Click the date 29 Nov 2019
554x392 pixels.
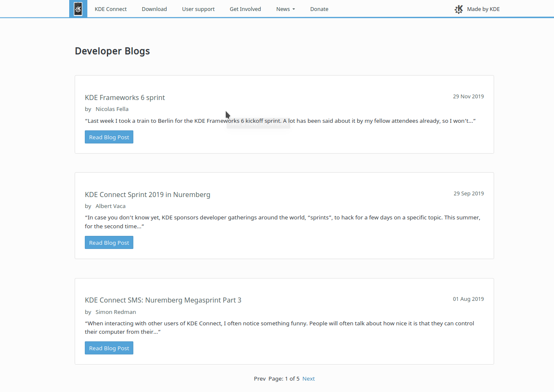(468, 97)
